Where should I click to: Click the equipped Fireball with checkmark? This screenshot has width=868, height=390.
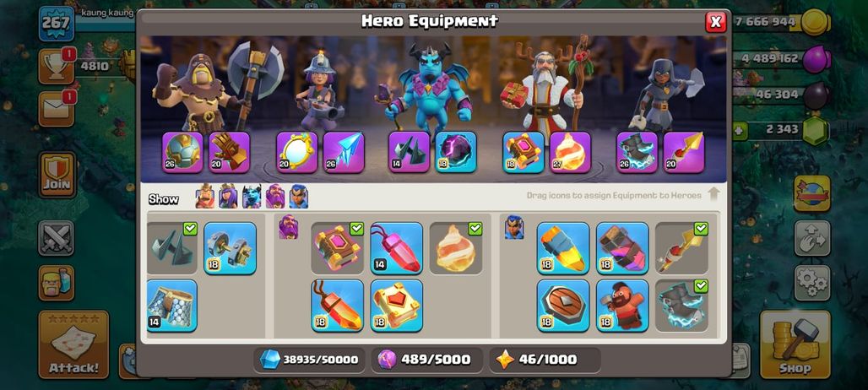pyautogui.click(x=456, y=248)
